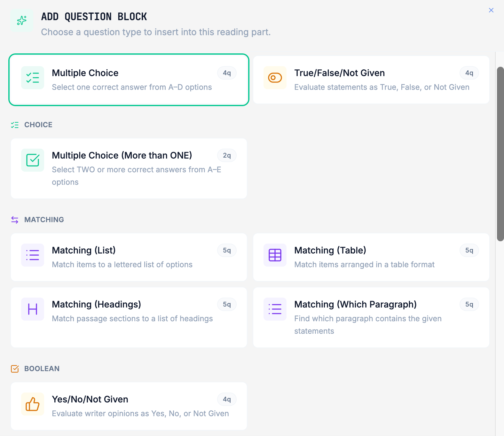Image resolution: width=504 pixels, height=436 pixels.
Task: Click the True/False/Not Given toggle icon
Action: pyautogui.click(x=275, y=78)
